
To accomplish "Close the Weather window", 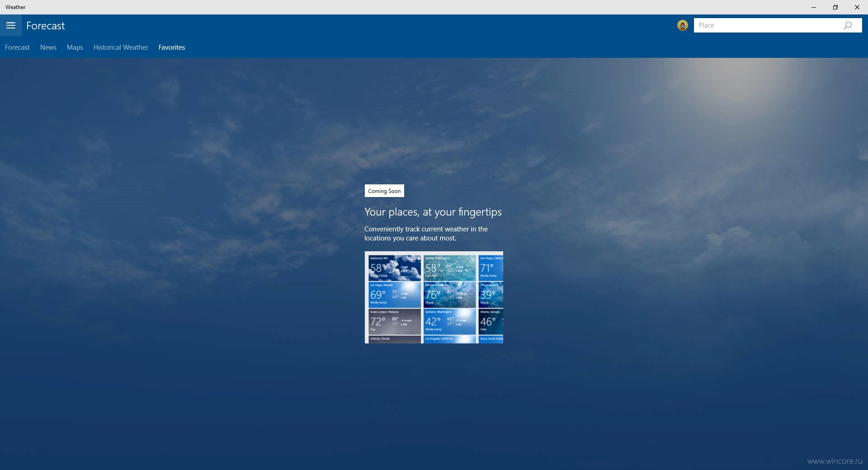I will coord(857,7).
